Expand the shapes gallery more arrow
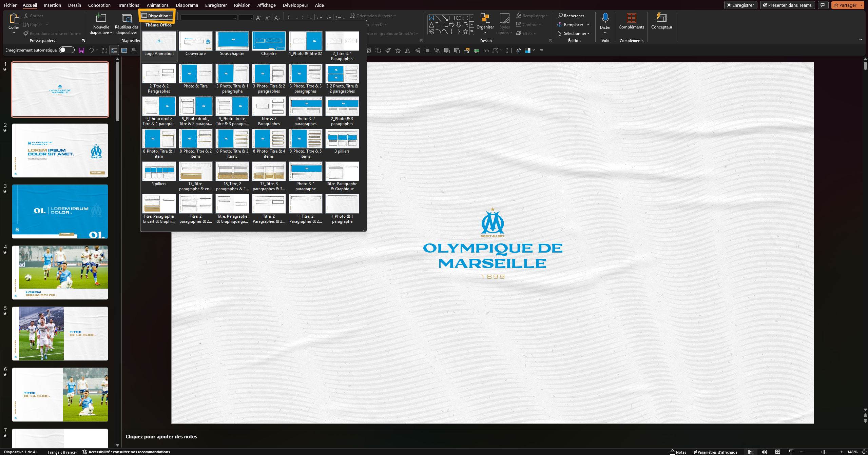The image size is (868, 455). pyautogui.click(x=471, y=32)
